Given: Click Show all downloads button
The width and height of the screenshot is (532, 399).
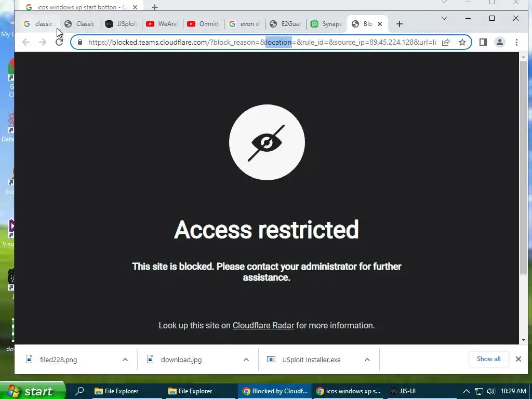Looking at the screenshot, I should coord(488,359).
